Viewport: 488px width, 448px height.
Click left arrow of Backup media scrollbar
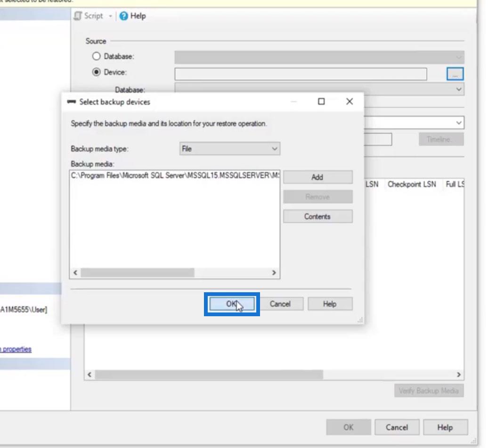(75, 272)
